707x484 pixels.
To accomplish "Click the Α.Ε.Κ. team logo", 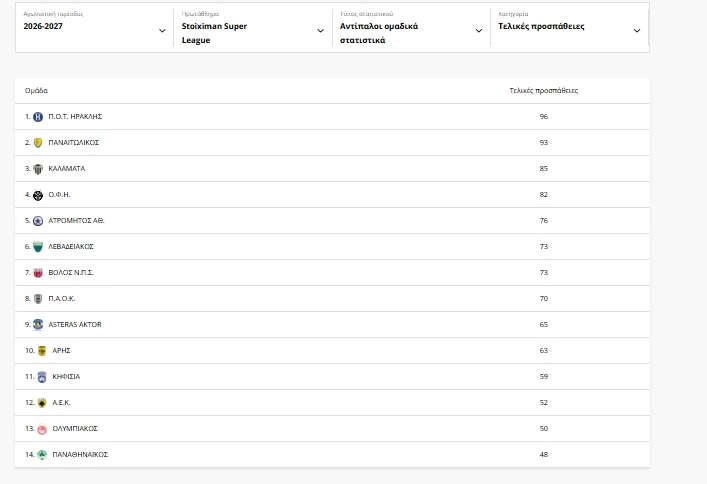I will coord(42,403).
